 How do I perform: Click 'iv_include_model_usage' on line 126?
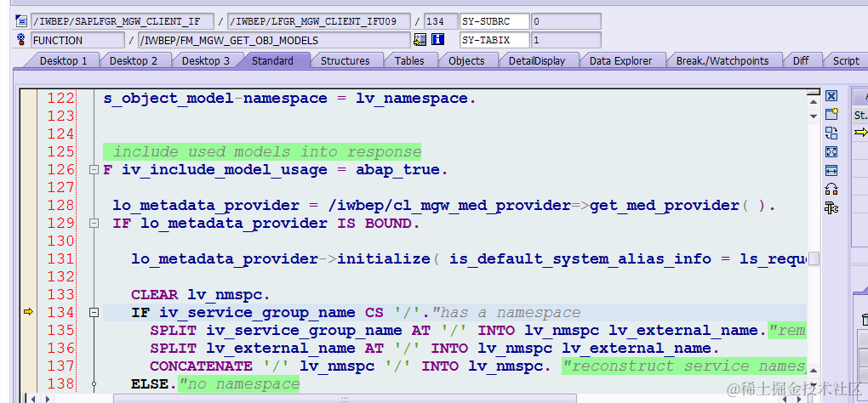point(225,170)
